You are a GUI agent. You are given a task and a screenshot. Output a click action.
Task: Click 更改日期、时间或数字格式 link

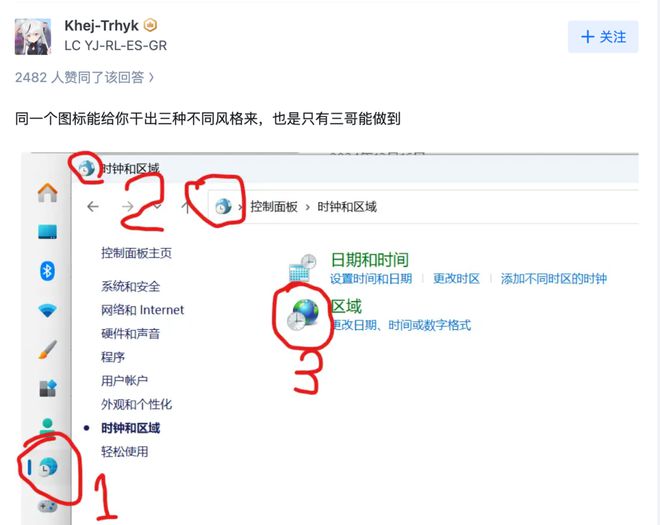point(401,325)
